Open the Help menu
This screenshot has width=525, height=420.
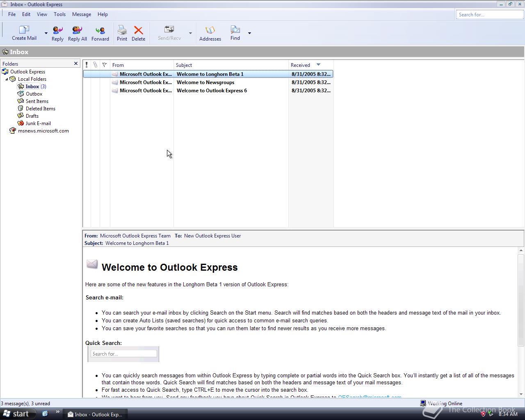click(103, 14)
